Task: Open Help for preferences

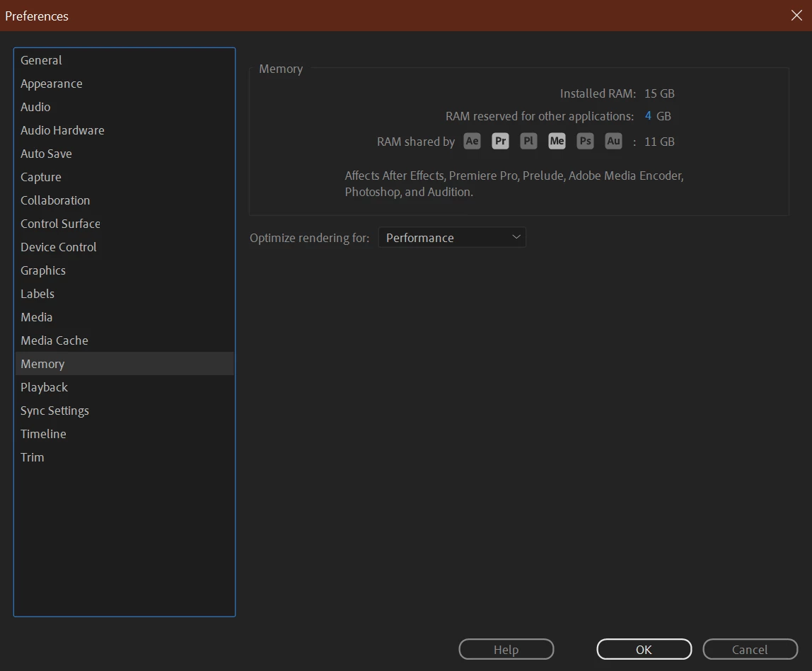Action: [506, 649]
